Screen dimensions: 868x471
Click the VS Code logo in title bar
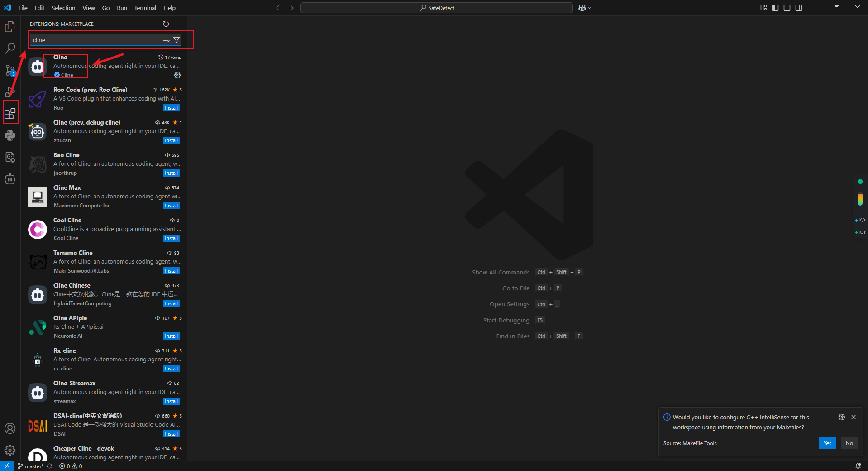pyautogui.click(x=7, y=8)
